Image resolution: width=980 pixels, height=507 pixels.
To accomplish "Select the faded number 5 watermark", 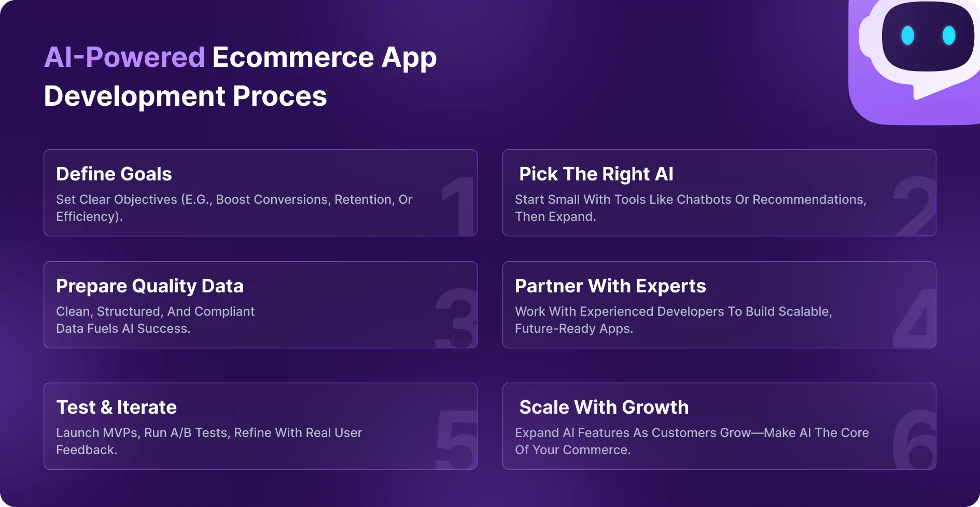I will (x=456, y=439).
